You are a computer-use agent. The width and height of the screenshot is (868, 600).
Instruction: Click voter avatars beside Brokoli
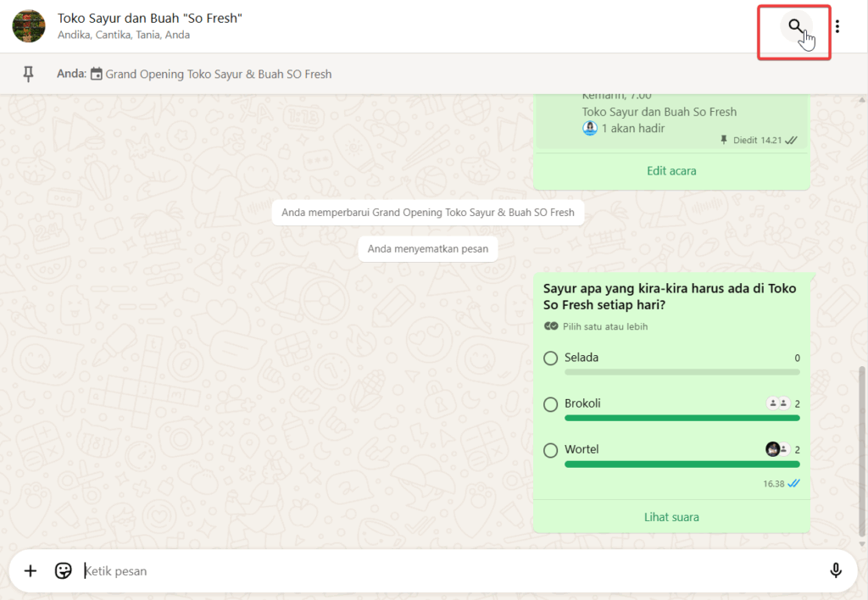pyautogui.click(x=777, y=403)
